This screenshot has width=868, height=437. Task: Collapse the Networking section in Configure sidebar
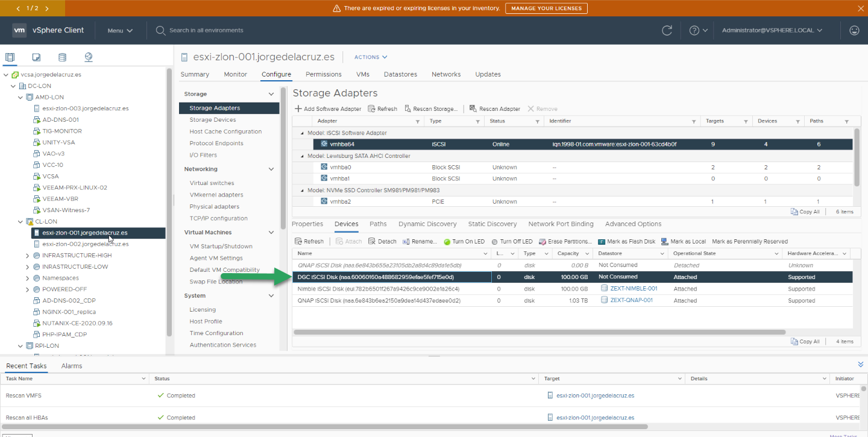(271, 169)
